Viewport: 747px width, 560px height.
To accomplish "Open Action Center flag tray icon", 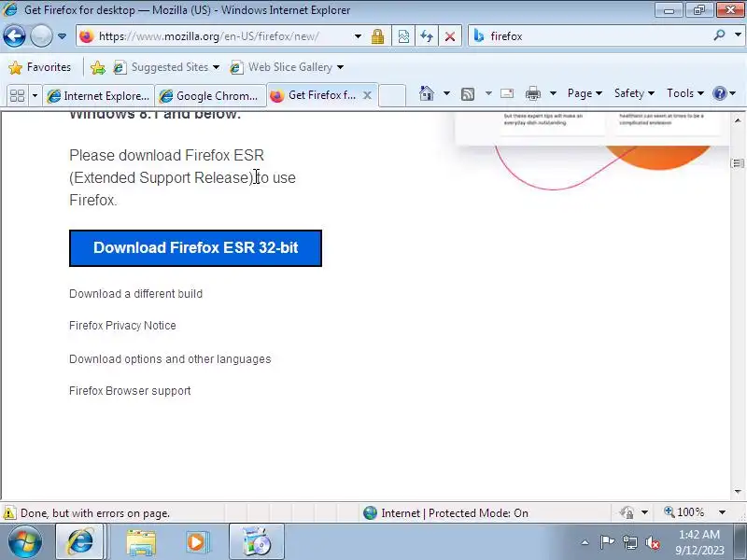I will [x=607, y=542].
